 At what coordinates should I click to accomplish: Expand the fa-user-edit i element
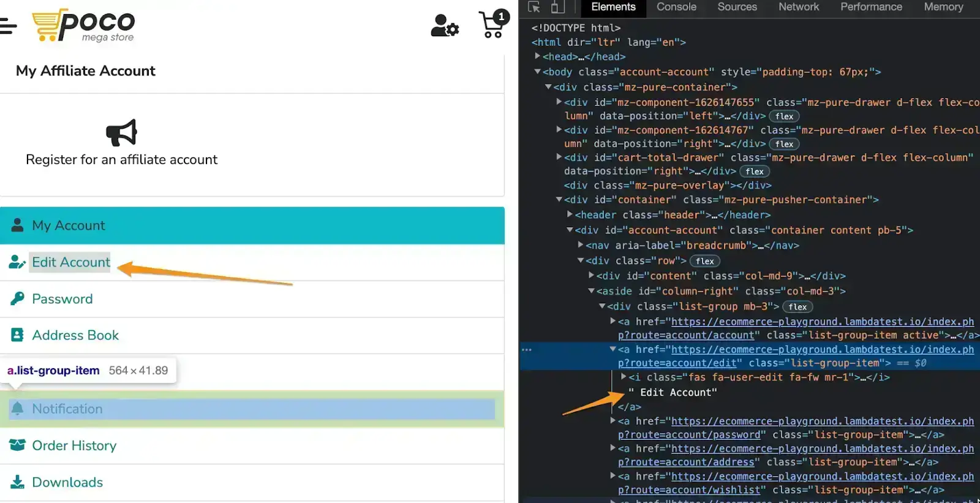(624, 376)
